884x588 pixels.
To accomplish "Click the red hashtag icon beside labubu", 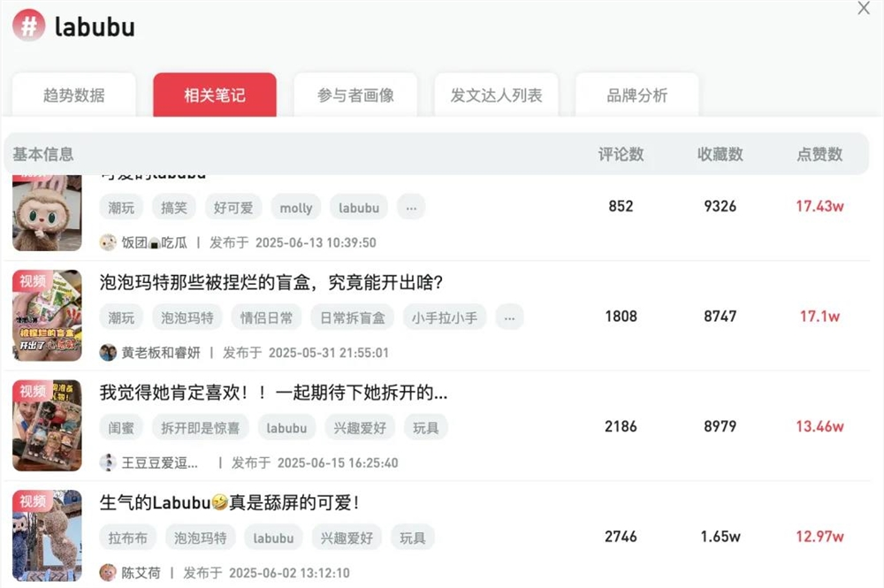I will [27, 26].
